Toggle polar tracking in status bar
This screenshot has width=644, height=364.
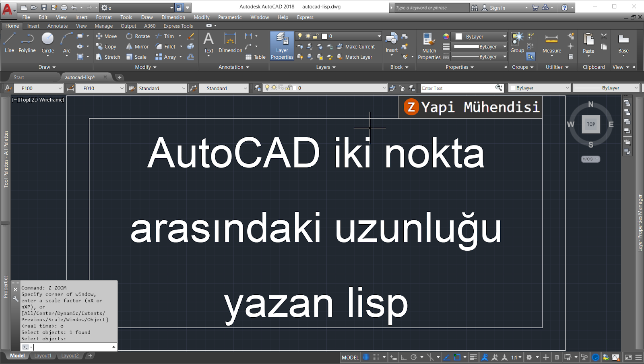tap(414, 357)
